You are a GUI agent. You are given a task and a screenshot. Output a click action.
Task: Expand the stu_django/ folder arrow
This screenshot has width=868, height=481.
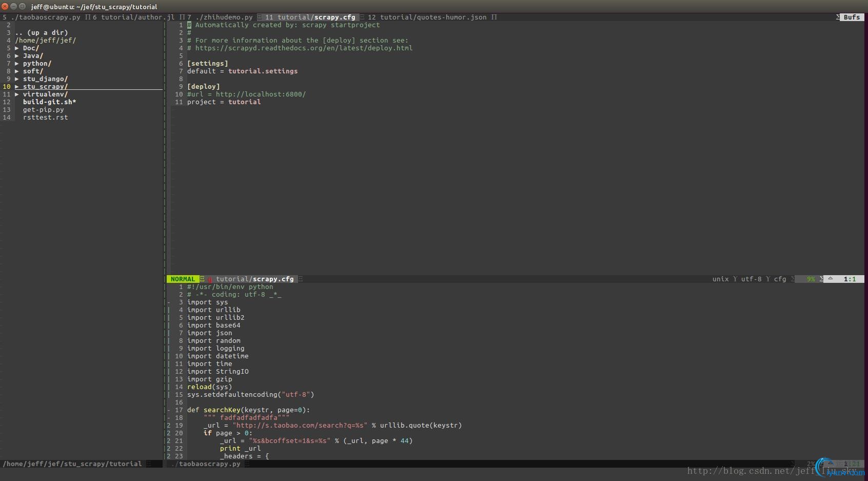pos(17,79)
